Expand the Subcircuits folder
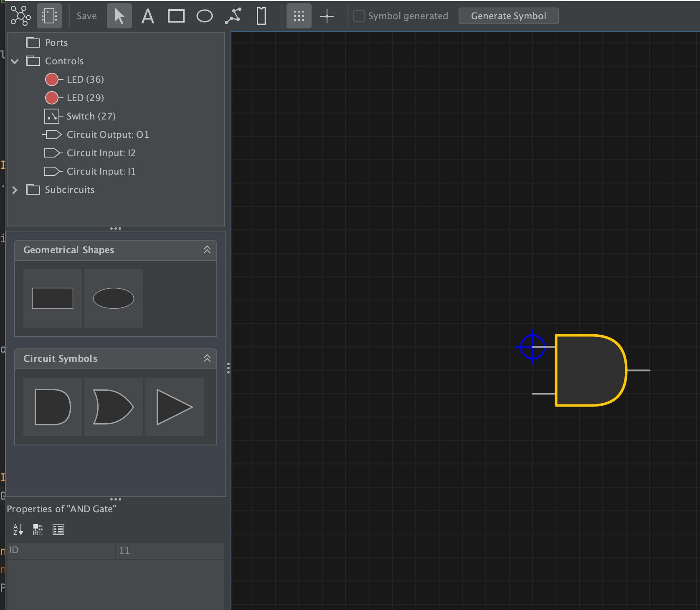 coord(15,190)
